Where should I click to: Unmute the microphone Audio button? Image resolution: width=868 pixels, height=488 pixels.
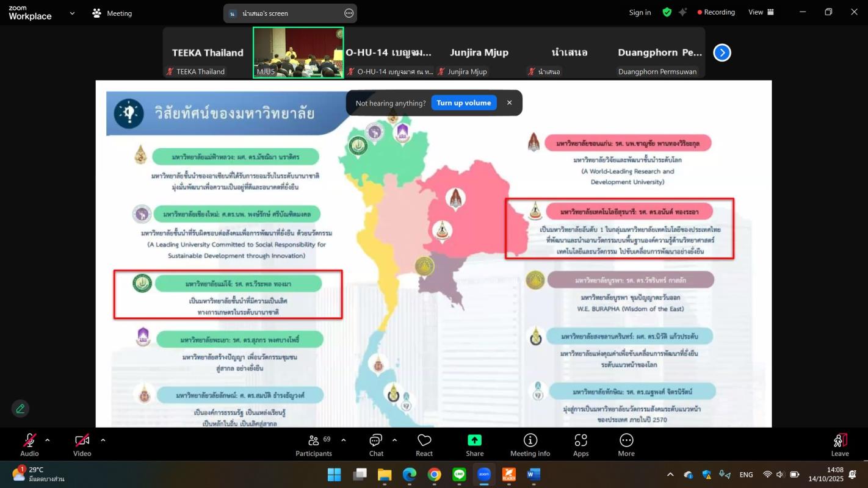(29, 445)
